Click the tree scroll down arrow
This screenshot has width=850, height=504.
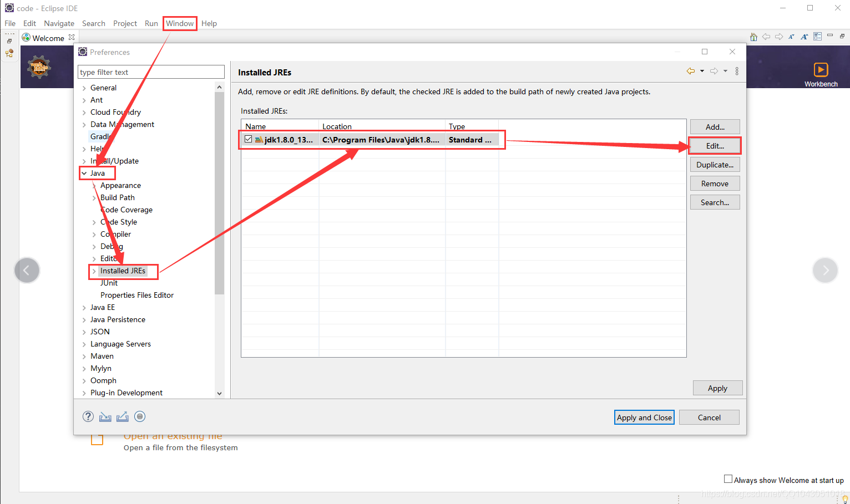point(220,393)
